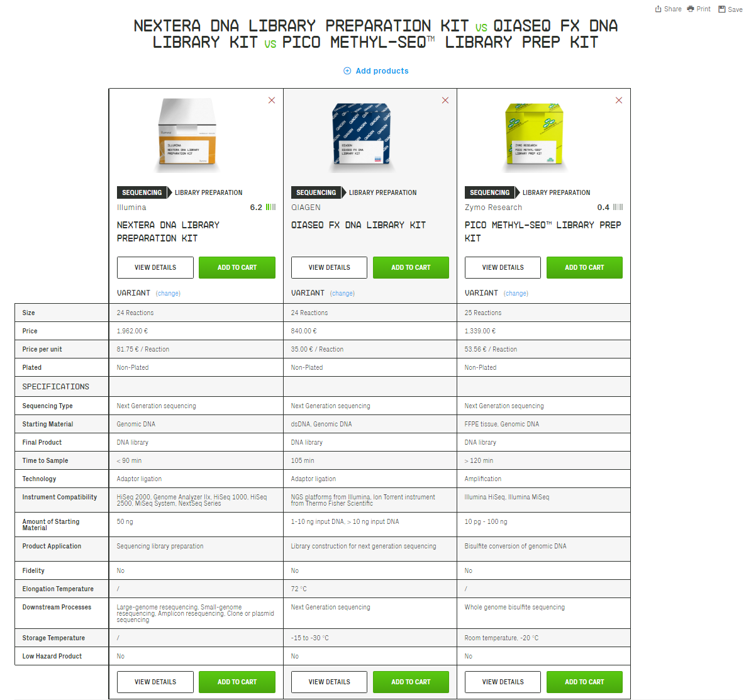
Task: Select the 840,00 € price cell
Action: [x=370, y=331]
